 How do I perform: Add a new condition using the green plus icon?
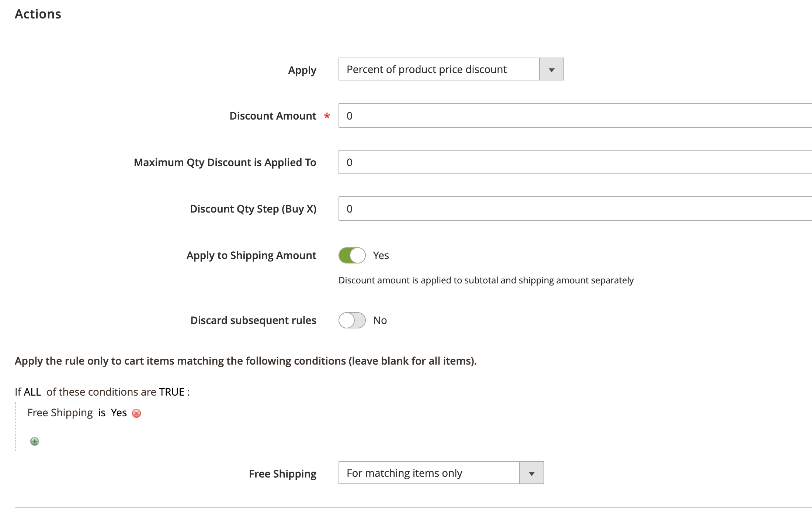pos(34,441)
